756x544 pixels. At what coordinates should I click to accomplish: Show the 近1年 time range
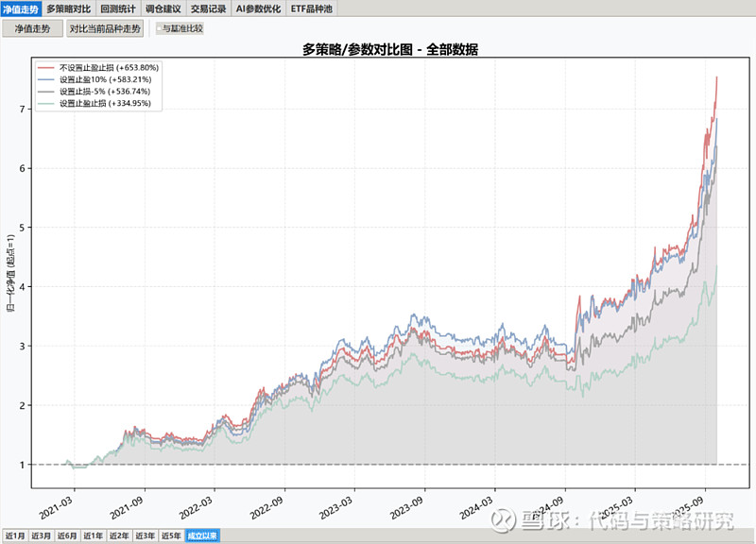(x=93, y=535)
